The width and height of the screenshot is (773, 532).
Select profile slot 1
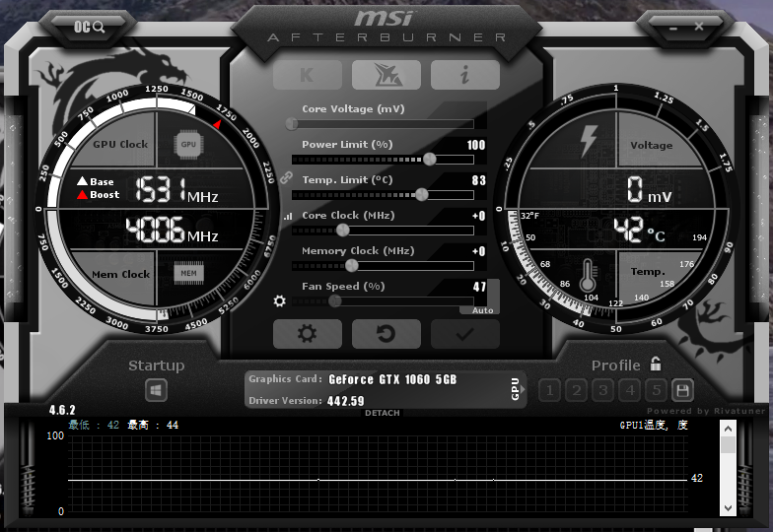[x=549, y=391]
